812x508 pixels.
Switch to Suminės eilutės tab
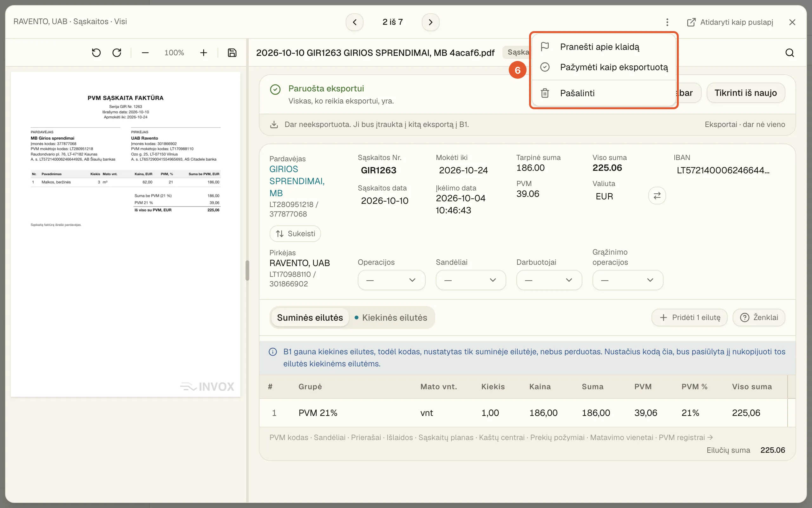click(310, 317)
